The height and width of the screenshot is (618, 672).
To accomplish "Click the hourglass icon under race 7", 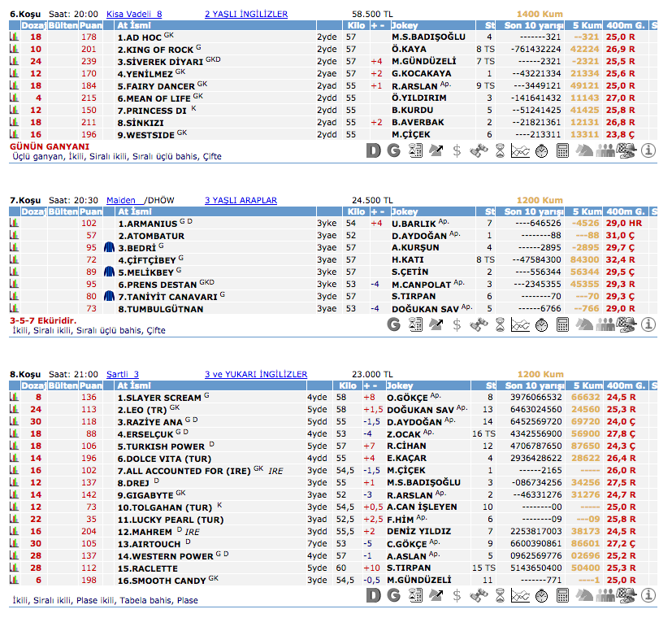I will (x=500, y=324).
